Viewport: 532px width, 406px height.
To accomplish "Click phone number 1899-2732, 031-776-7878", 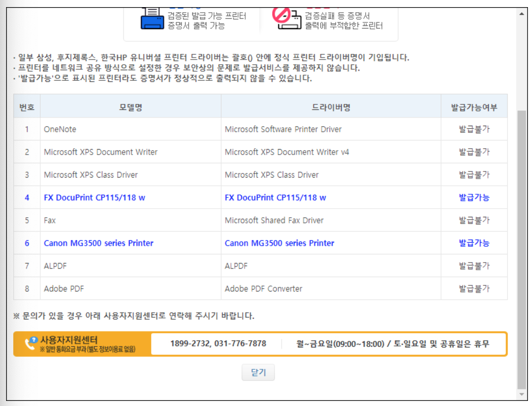I will pyautogui.click(x=218, y=343).
